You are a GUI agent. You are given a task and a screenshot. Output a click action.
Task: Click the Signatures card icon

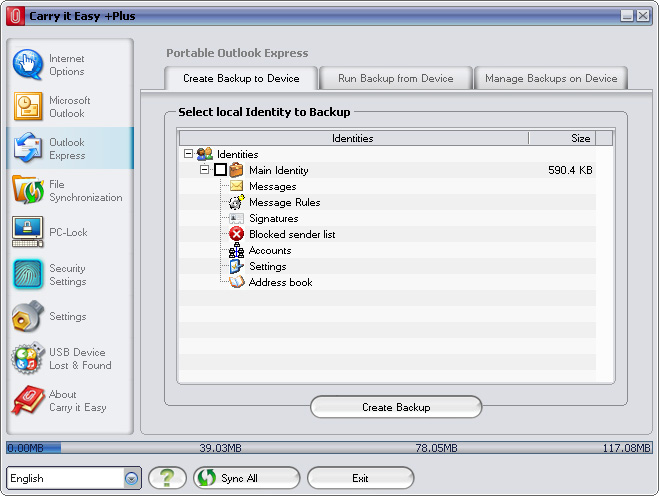pyautogui.click(x=236, y=218)
